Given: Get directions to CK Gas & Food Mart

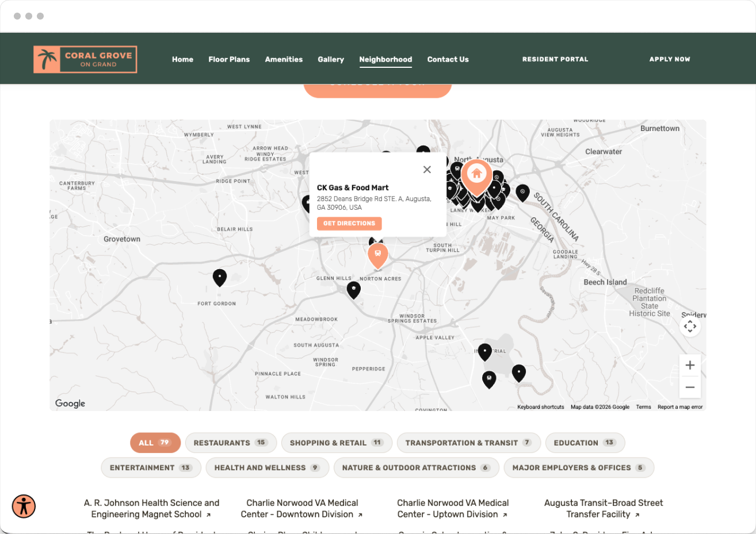Looking at the screenshot, I should [x=349, y=224].
